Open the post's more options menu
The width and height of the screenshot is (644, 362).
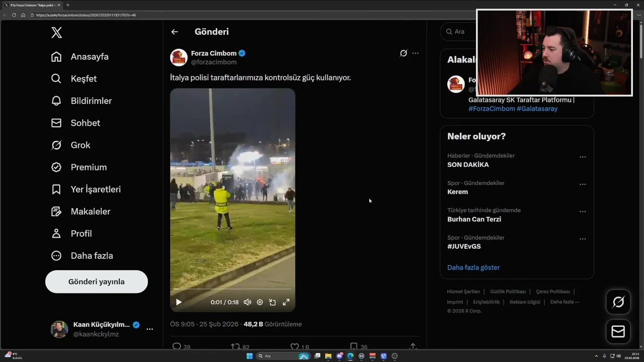(x=415, y=53)
